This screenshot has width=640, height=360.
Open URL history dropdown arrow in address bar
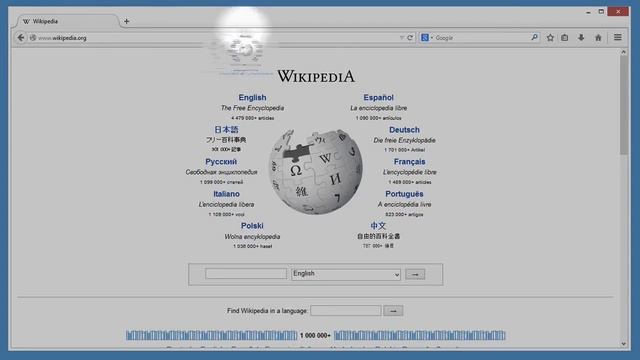[x=402, y=38]
